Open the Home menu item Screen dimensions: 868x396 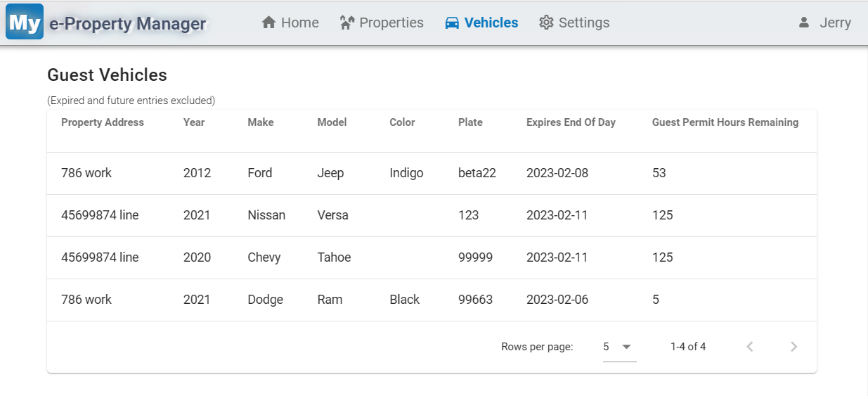tap(290, 23)
